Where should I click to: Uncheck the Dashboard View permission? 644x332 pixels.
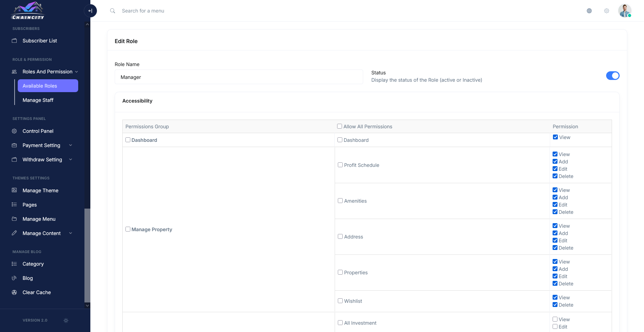coord(555,137)
